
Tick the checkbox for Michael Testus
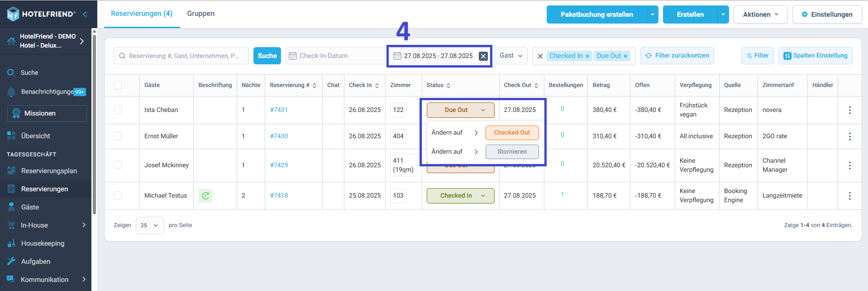coord(118,195)
